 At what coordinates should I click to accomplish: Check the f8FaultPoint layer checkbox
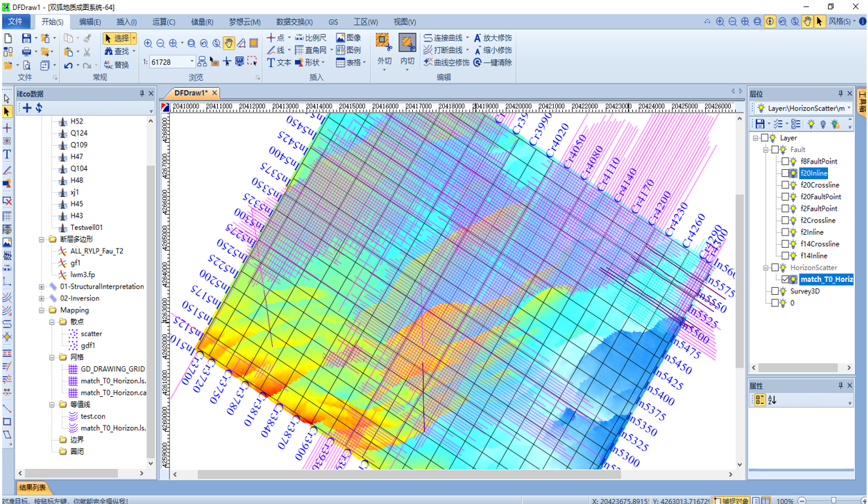pyautogui.click(x=785, y=161)
